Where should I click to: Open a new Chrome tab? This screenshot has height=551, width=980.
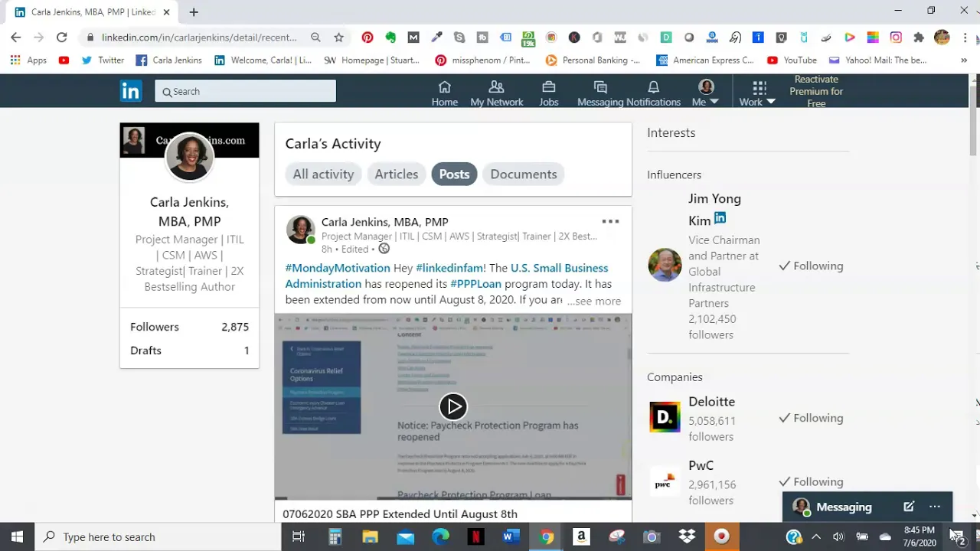[x=194, y=12]
